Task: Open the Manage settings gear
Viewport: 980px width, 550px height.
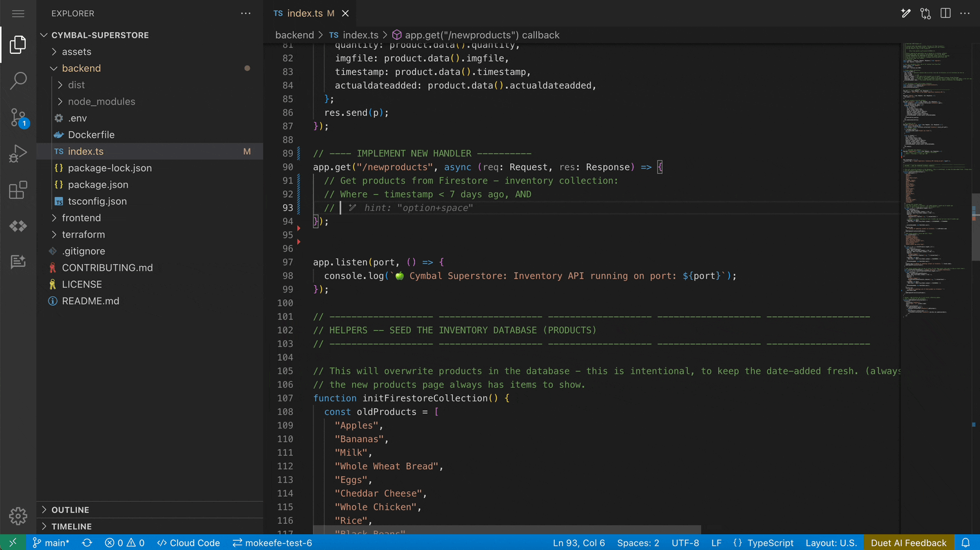Action: click(x=18, y=516)
